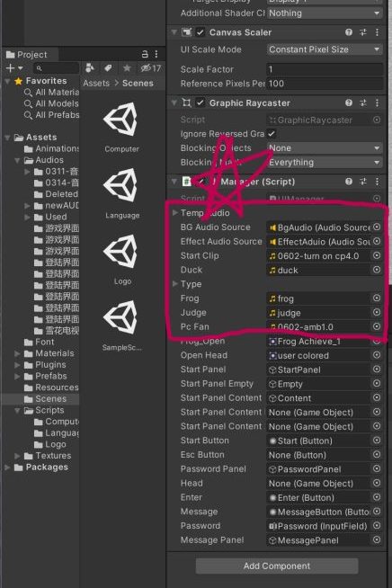This screenshot has height=588, width=392.
Task: Toggle hidden packages visibility eye icon
Action: coord(151,67)
